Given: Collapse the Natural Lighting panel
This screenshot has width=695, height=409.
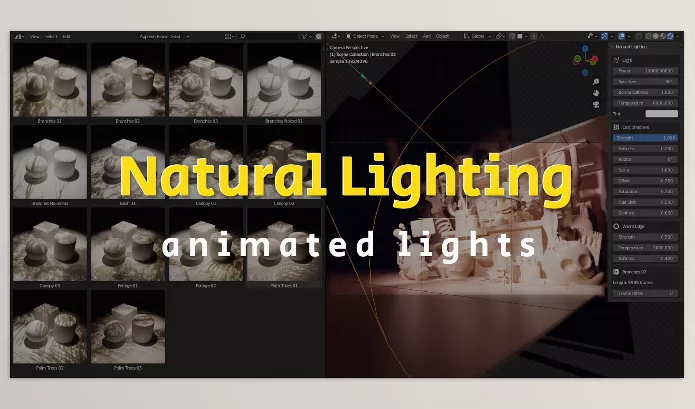Looking at the screenshot, I should click(x=613, y=46).
